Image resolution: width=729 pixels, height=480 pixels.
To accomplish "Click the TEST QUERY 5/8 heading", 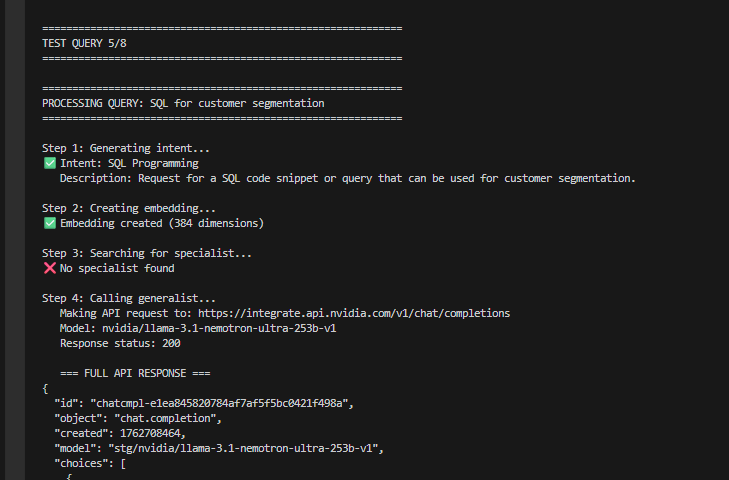I will point(84,43).
